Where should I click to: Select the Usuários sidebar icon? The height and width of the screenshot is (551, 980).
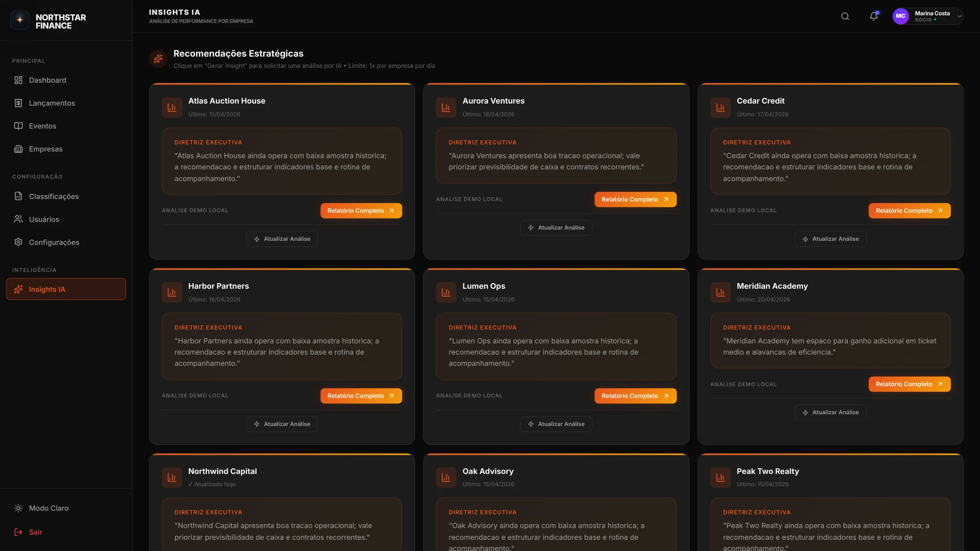pos(18,219)
